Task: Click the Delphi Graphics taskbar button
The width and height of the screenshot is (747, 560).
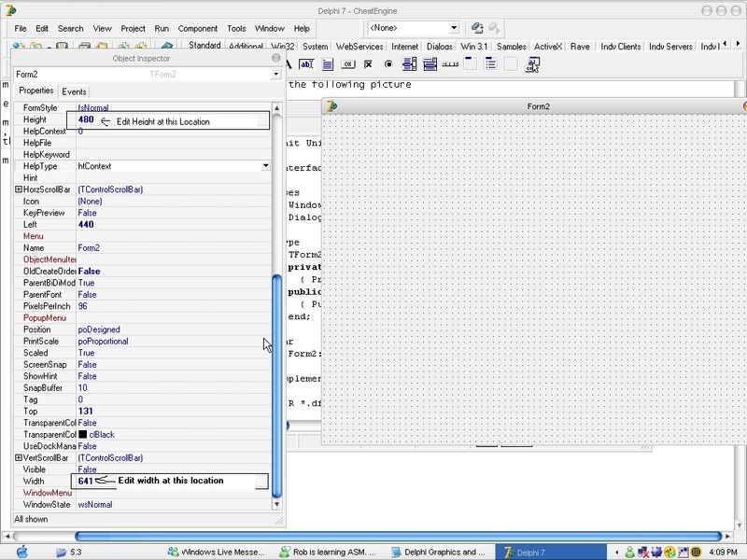Action: [439, 552]
